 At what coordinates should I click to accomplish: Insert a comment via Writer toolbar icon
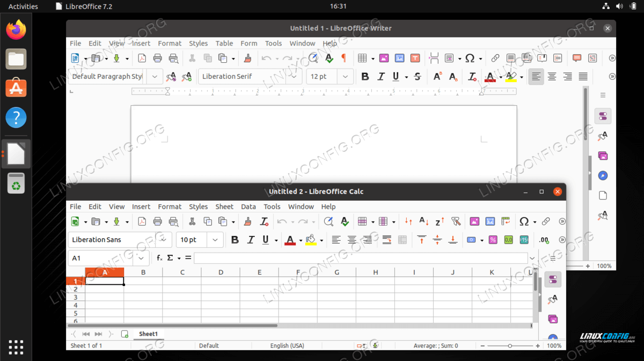pos(577,58)
